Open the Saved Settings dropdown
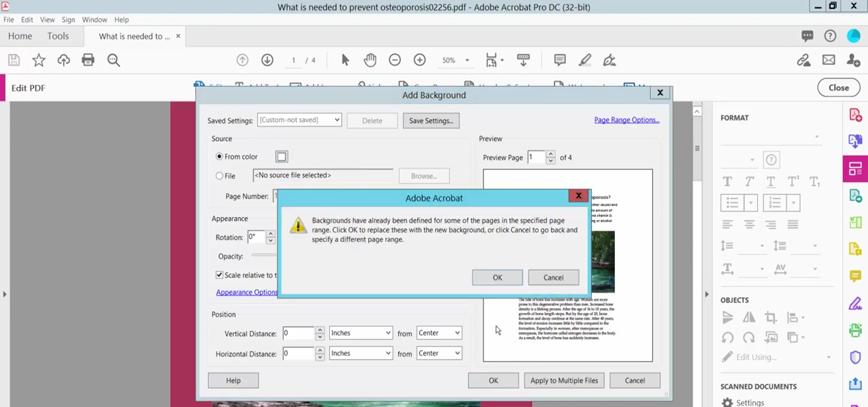 [x=299, y=120]
